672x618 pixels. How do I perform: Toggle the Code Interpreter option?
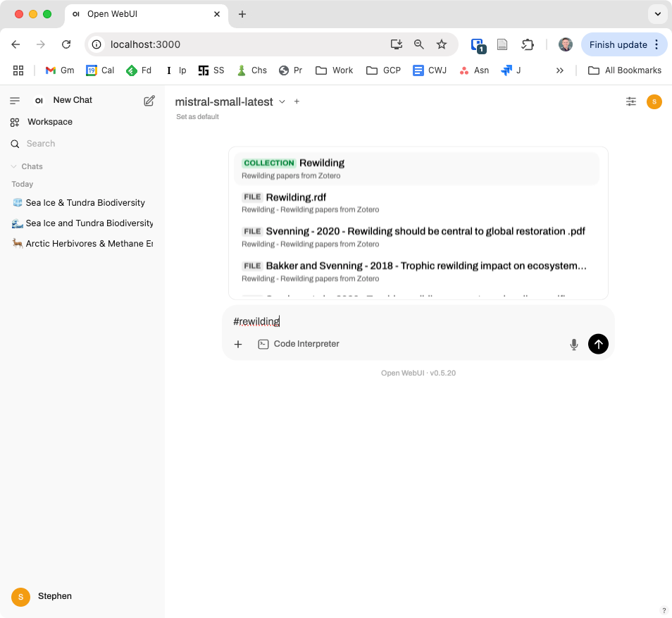point(299,344)
